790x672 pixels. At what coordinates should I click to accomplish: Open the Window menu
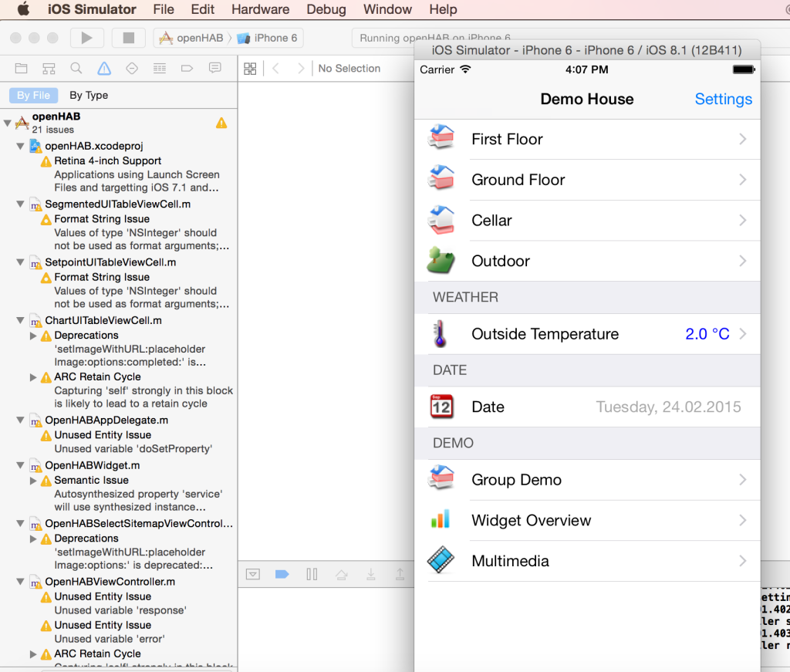click(387, 9)
